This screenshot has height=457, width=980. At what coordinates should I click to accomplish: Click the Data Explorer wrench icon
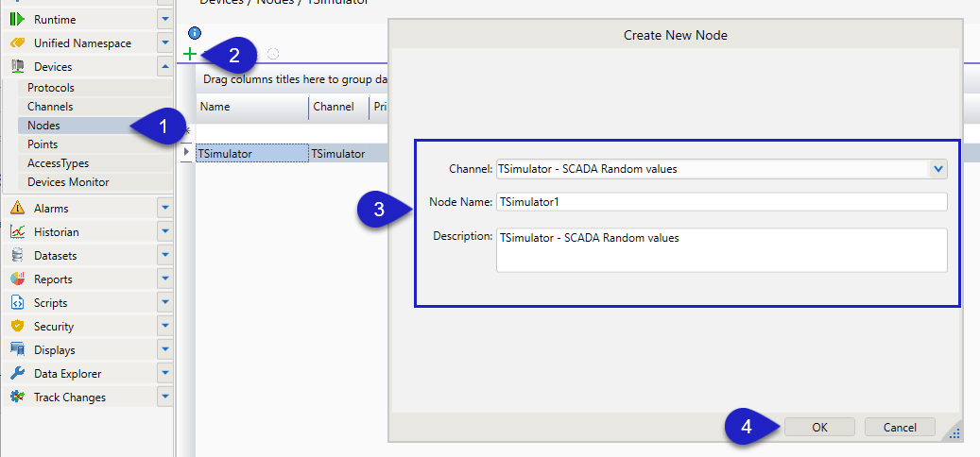tap(17, 374)
